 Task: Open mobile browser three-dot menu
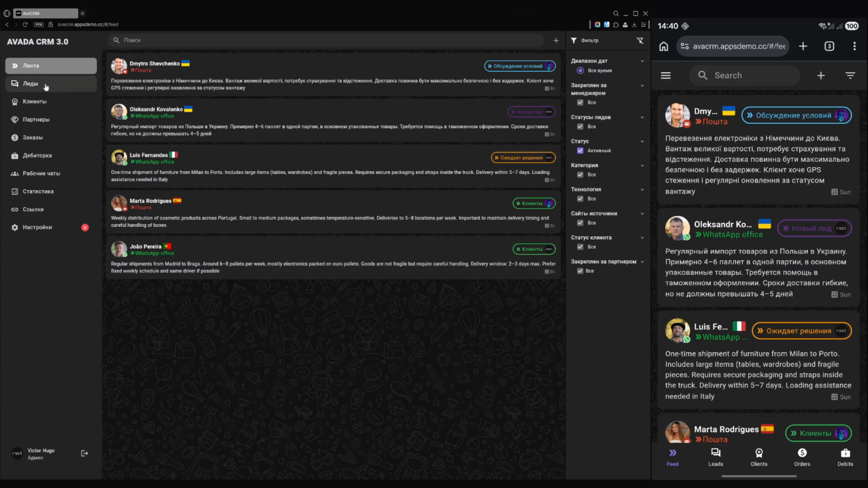click(x=854, y=46)
